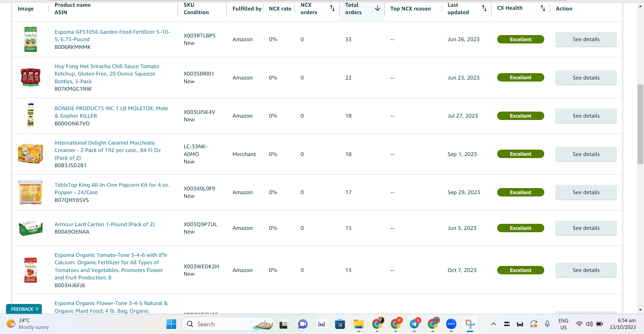
Task: Sort table by NCX orders column
Action: tap(332, 8)
